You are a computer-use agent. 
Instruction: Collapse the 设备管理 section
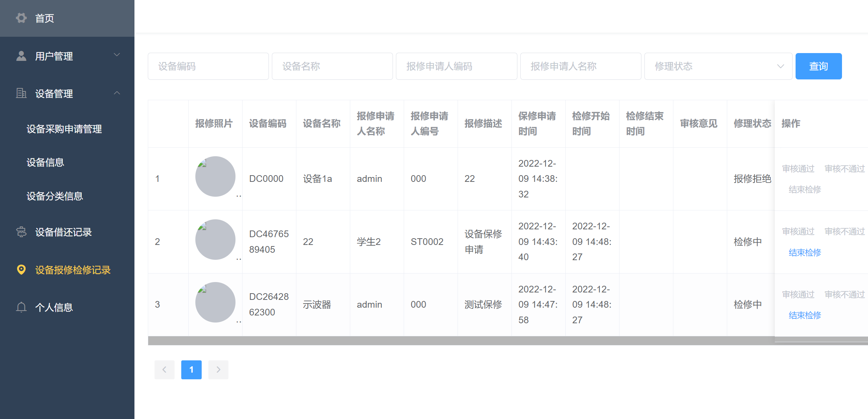pyautogui.click(x=117, y=92)
